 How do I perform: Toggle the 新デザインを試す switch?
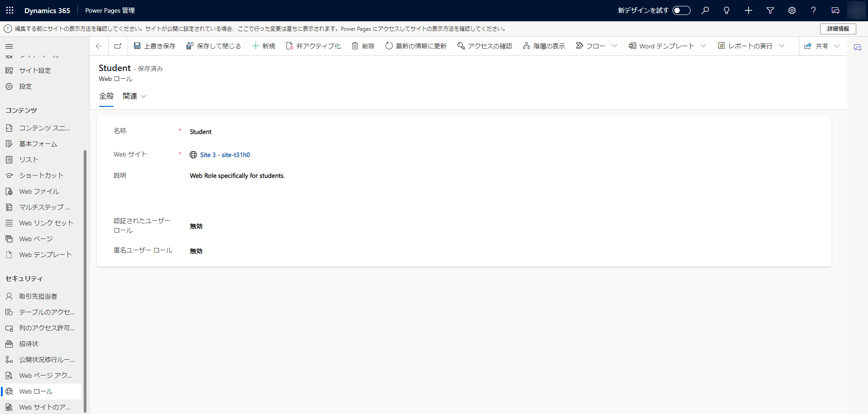[681, 10]
